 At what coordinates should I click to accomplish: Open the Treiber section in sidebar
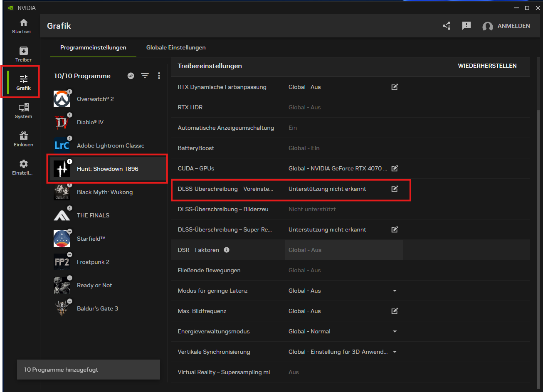point(23,54)
